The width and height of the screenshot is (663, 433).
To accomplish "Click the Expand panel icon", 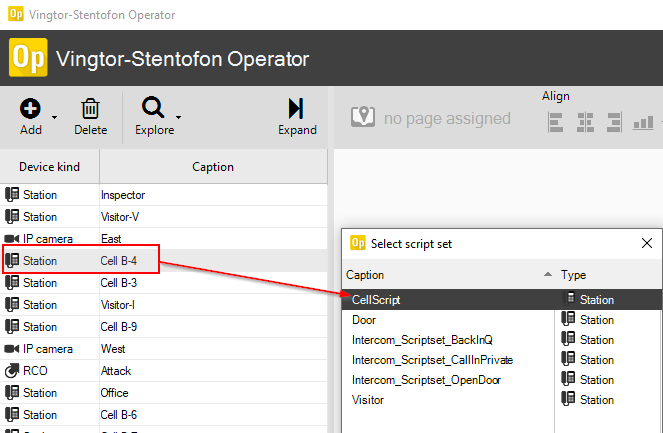I will tap(296, 109).
